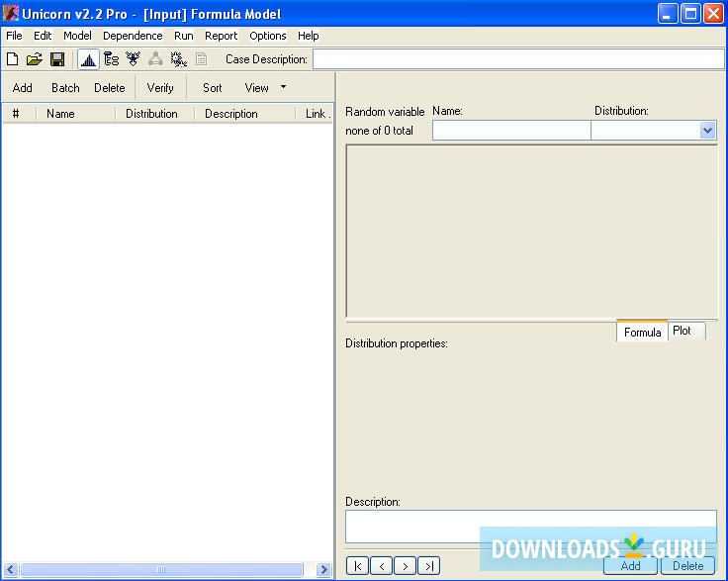Close the Unicorn window
Screen dimensions: 728x581
point(713,14)
